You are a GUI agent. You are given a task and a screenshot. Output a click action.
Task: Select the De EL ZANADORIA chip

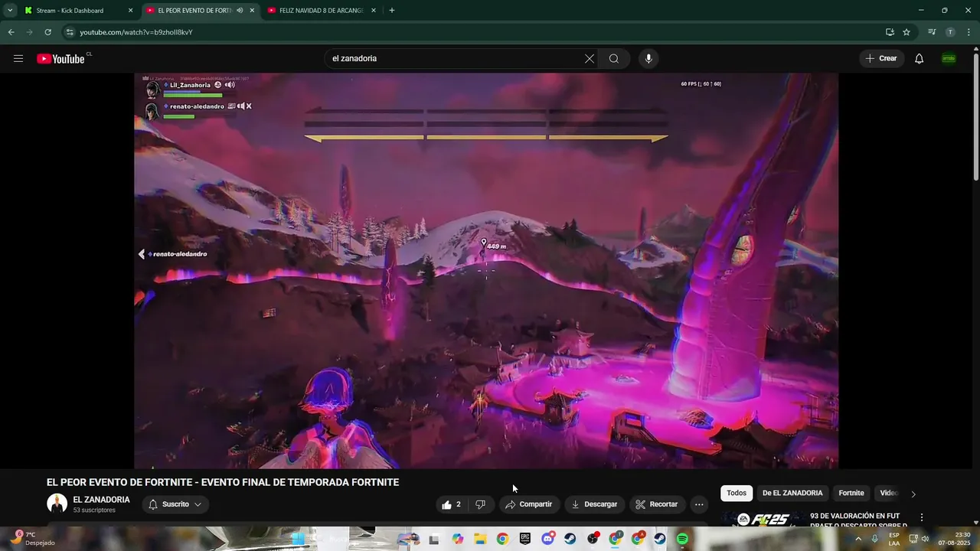pos(792,494)
